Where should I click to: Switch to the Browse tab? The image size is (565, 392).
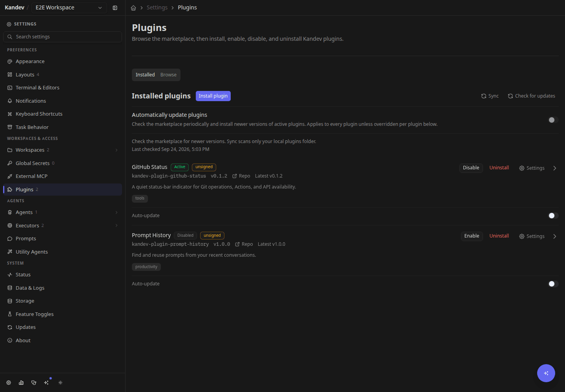click(168, 75)
